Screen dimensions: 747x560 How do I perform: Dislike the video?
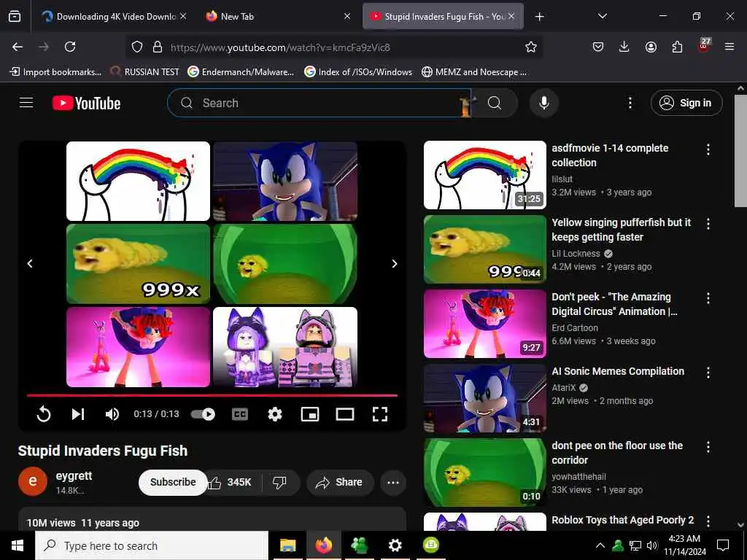(279, 483)
